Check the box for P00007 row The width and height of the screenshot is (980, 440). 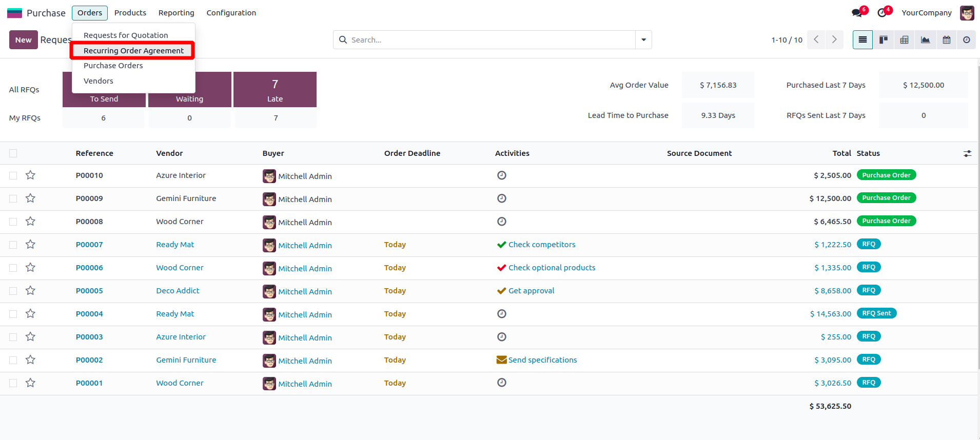pos(13,245)
